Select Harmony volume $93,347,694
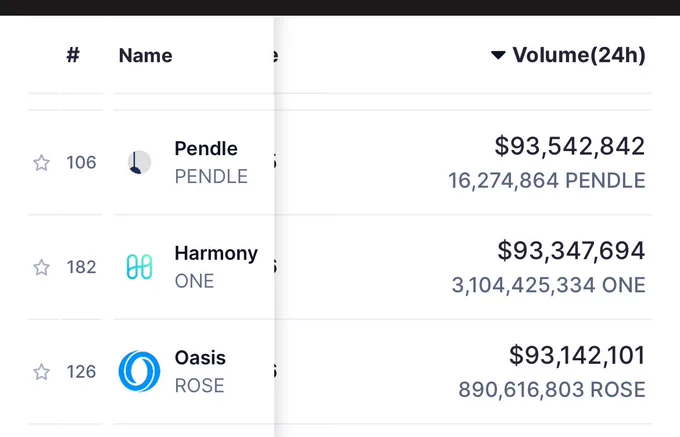680x437 pixels. (x=571, y=251)
